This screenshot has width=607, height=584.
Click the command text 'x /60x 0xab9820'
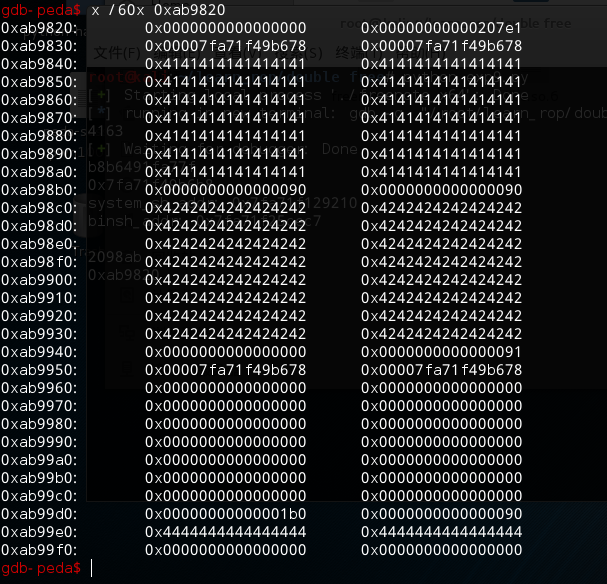point(158,10)
